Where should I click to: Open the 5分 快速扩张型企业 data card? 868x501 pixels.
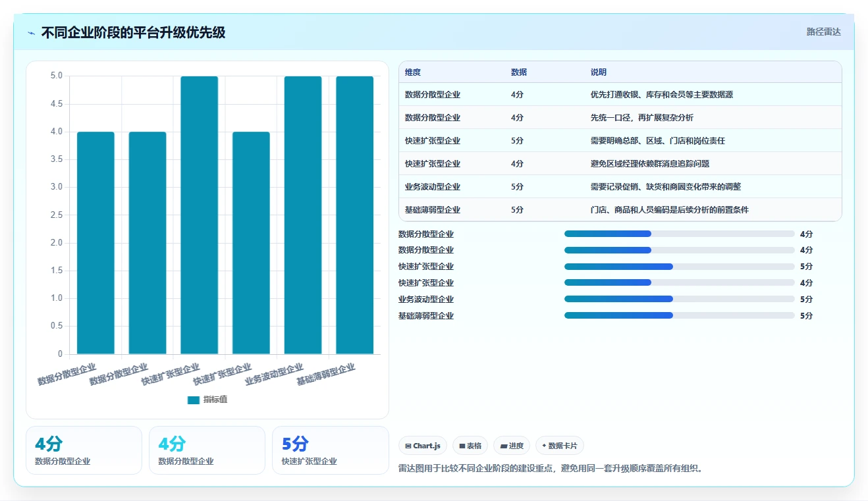pyautogui.click(x=330, y=450)
